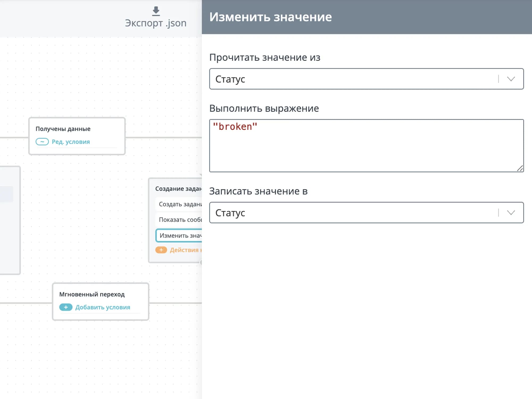Click the Получены данные transition block title

(x=63, y=129)
